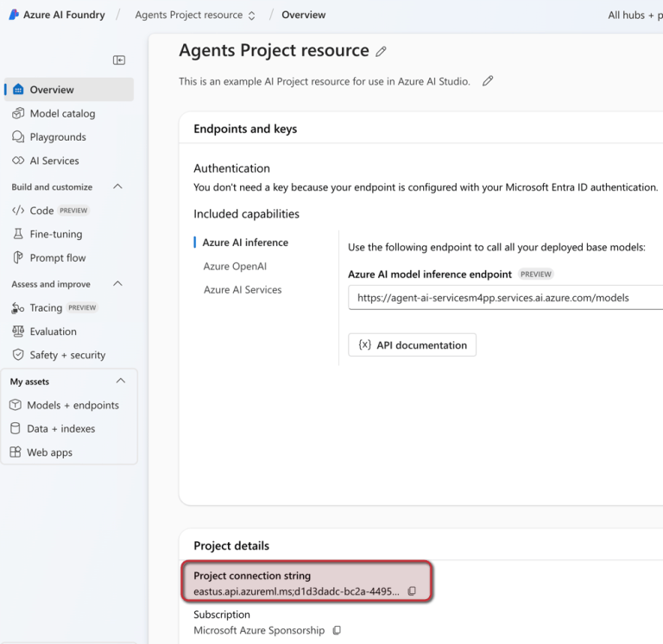663x644 pixels.
Task: Click the pencil icon beside the project description
Action: tap(488, 81)
